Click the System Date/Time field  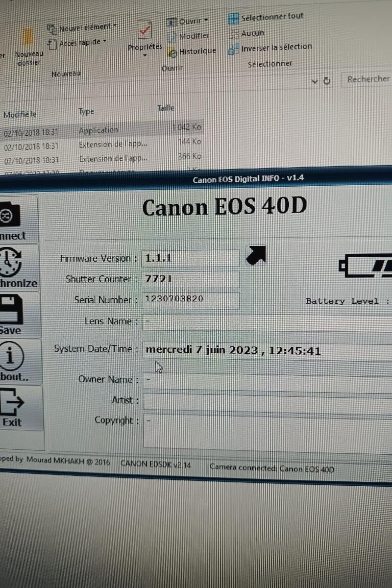(267, 350)
